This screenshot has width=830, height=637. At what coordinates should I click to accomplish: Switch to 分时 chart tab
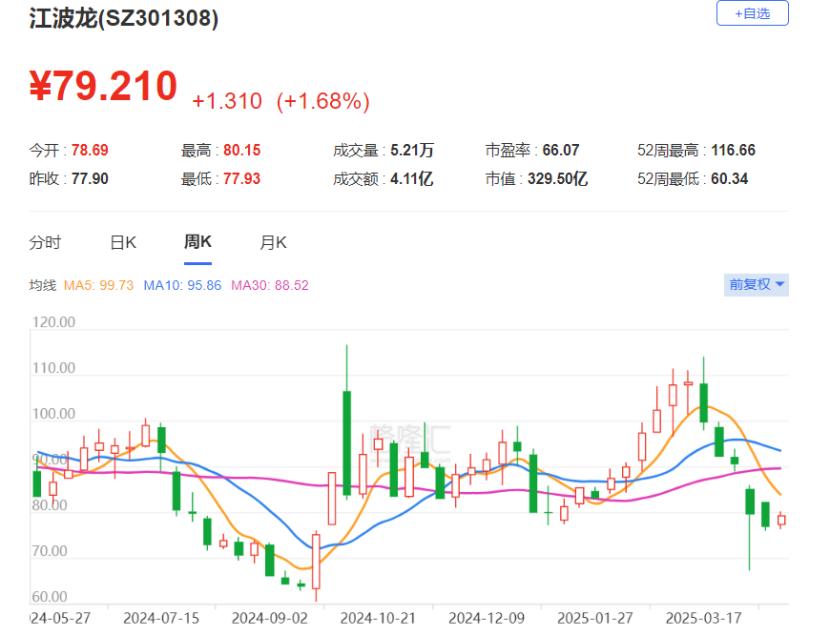(x=45, y=243)
